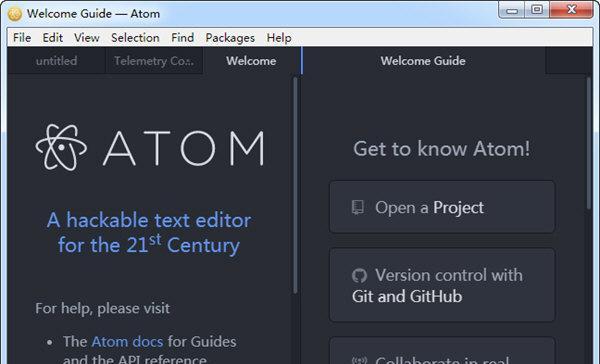Click the GitHub octocat icon
Image resolution: width=600 pixels, height=364 pixels.
click(359, 276)
